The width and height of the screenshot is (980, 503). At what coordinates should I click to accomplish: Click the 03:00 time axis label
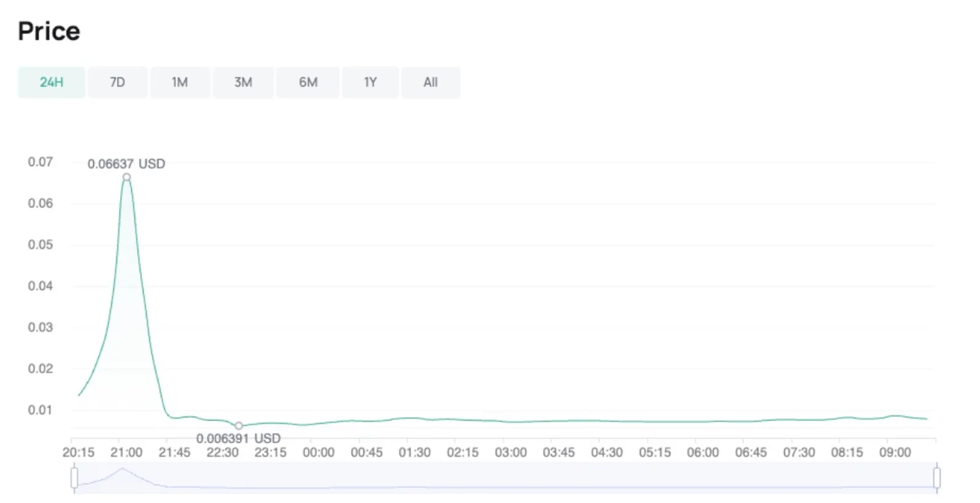(x=511, y=453)
